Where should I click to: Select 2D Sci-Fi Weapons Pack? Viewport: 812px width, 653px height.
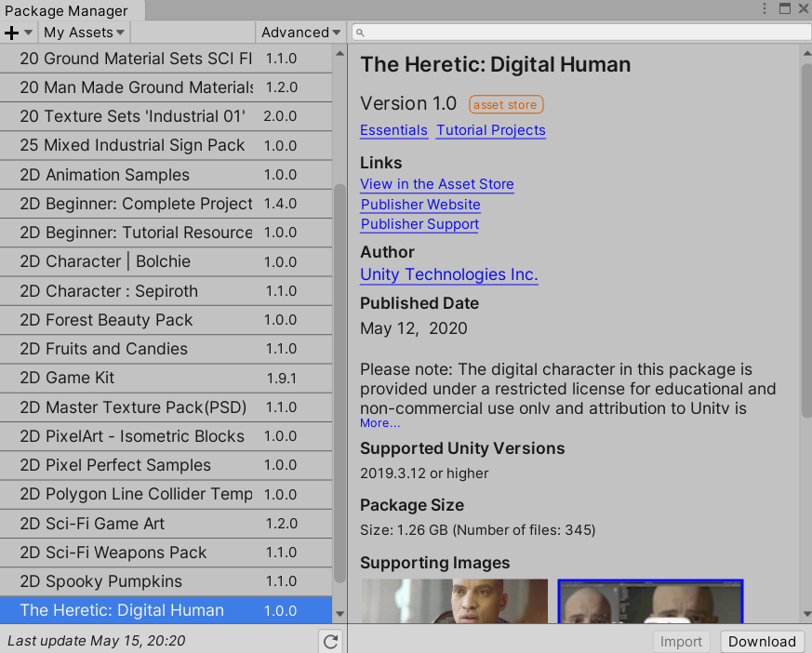[x=166, y=553]
